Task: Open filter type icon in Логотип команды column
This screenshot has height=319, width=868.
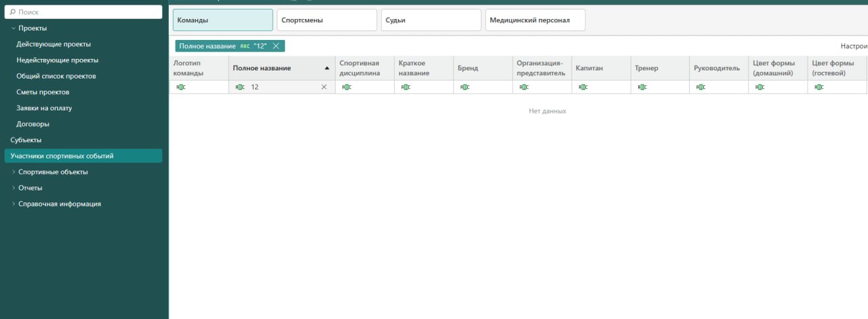Action: tap(180, 87)
